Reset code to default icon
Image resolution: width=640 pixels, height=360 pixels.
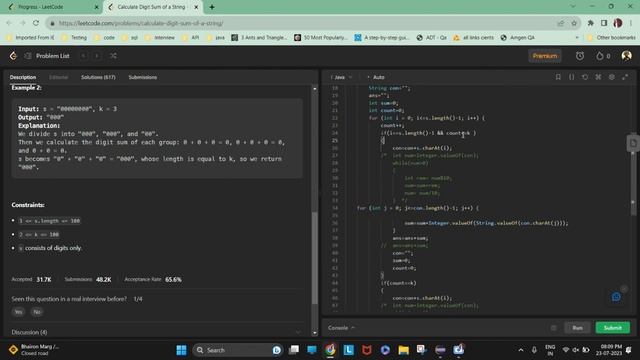point(585,77)
